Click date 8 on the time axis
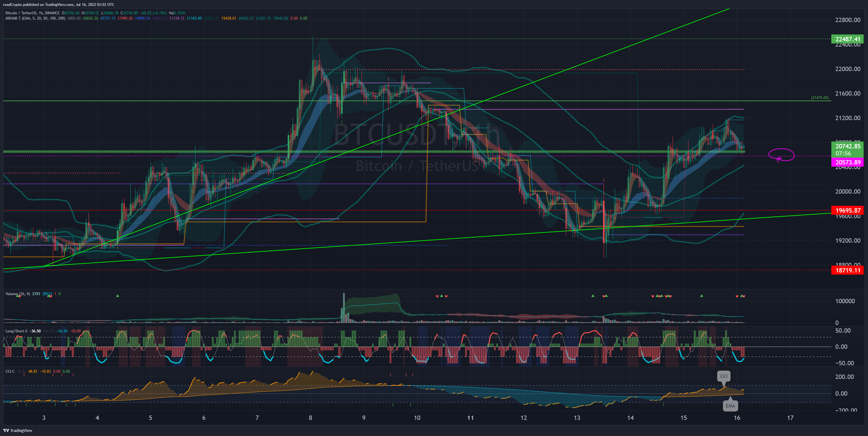The width and height of the screenshot is (868, 436). (x=310, y=418)
